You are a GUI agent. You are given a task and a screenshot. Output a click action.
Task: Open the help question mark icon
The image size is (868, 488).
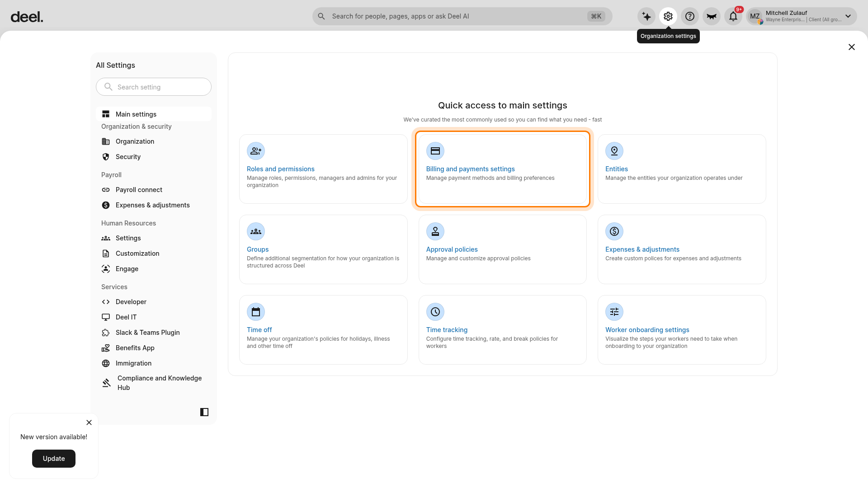(690, 17)
